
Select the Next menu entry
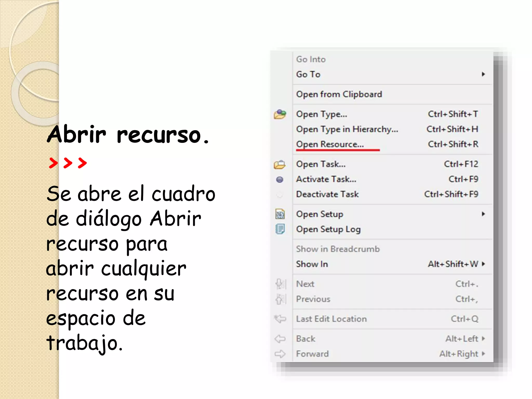(393, 284)
